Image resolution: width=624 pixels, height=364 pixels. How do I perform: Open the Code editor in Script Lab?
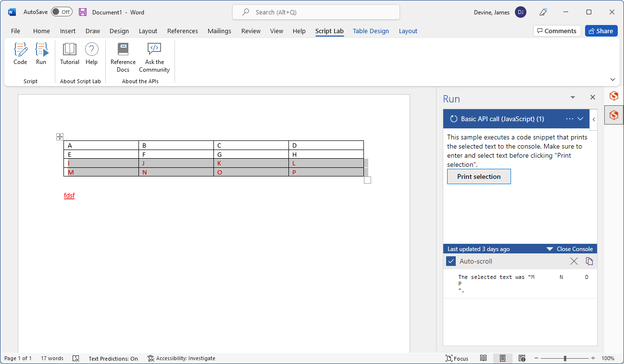pos(20,53)
